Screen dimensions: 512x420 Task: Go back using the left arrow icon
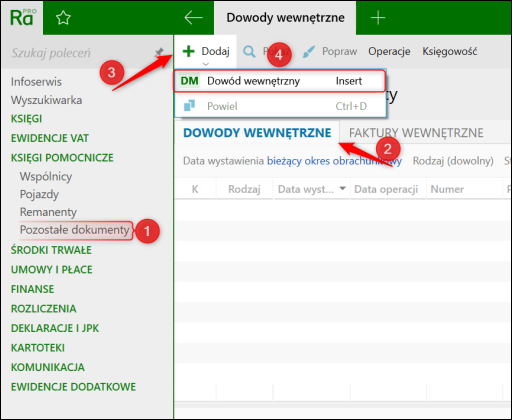(193, 17)
